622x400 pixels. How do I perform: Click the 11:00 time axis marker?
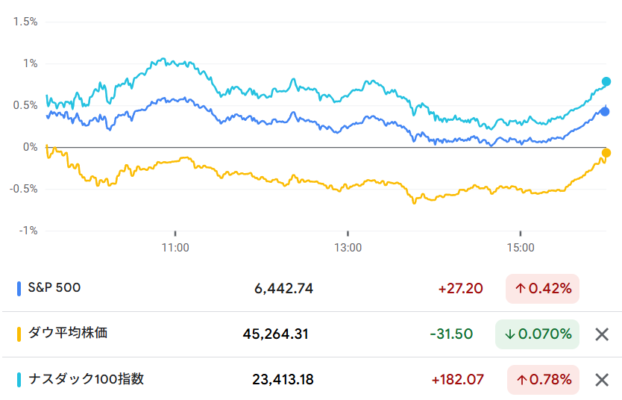tap(175, 248)
